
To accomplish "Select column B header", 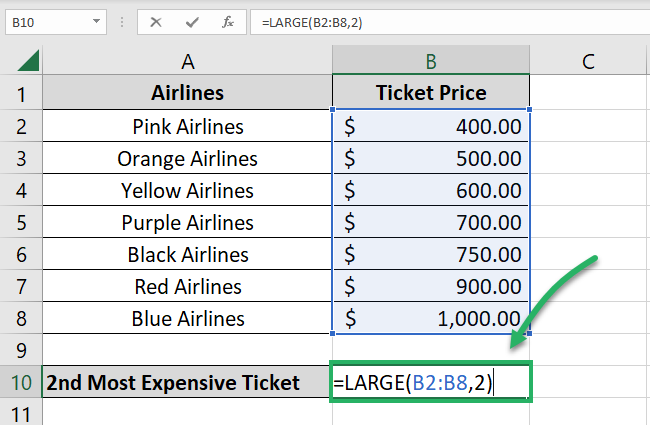I will coord(430,62).
